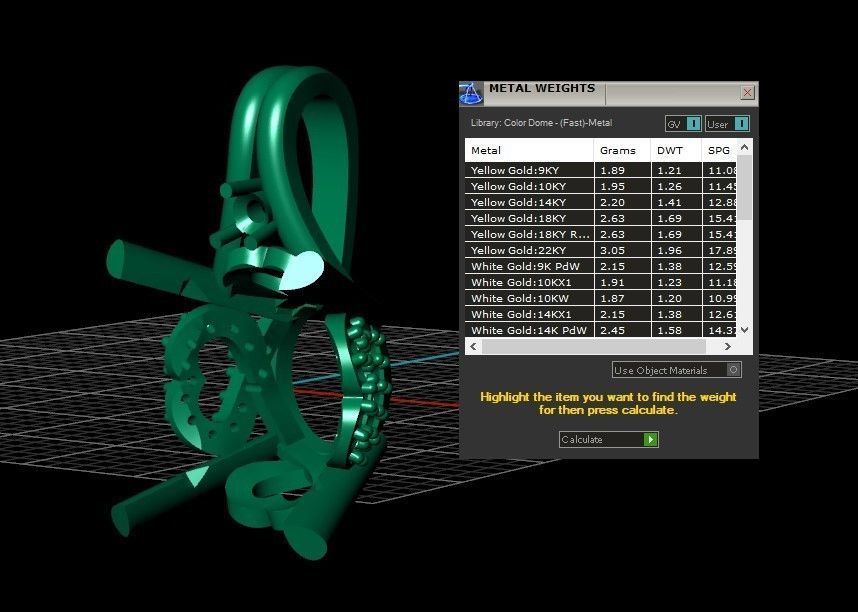Click the horizontal scroll right arrow

[727, 347]
